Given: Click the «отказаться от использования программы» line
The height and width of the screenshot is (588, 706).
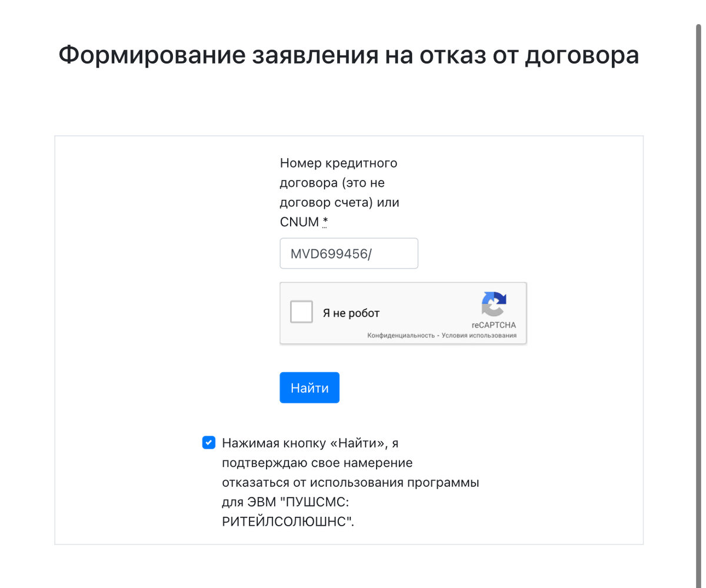Looking at the screenshot, I should 351,482.
